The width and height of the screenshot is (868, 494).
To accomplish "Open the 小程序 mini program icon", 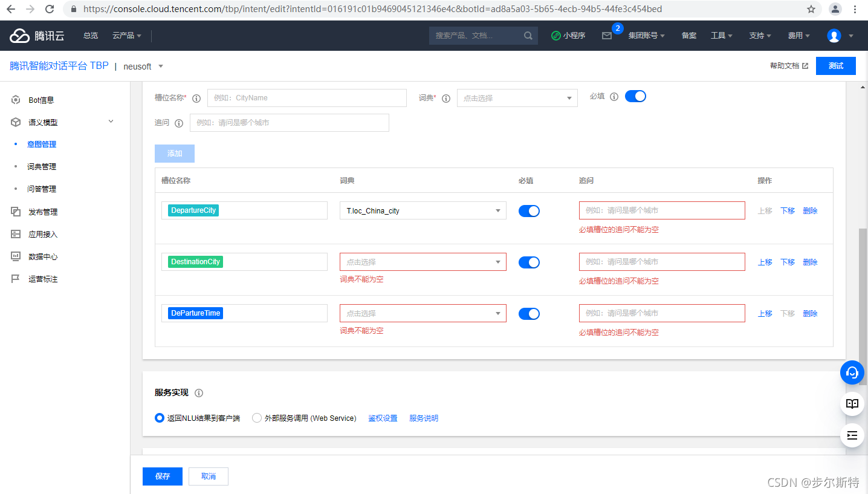I will tap(556, 36).
